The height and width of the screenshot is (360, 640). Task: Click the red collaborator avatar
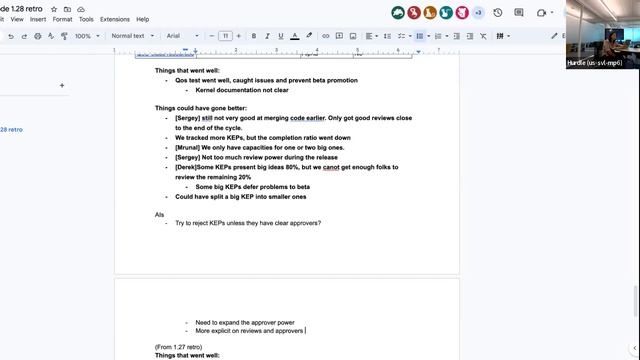coord(414,13)
